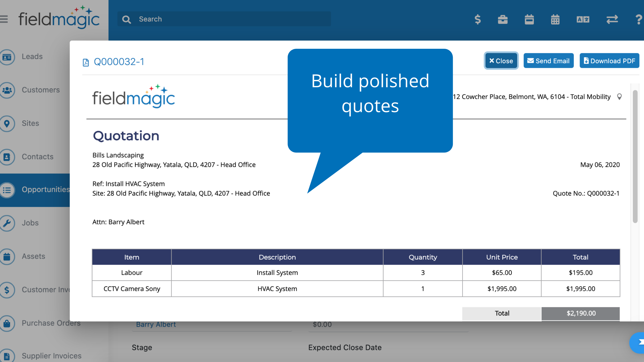This screenshot has height=362, width=644.
Task: Click the quote scrollbar thumb
Action: pyautogui.click(x=635, y=156)
